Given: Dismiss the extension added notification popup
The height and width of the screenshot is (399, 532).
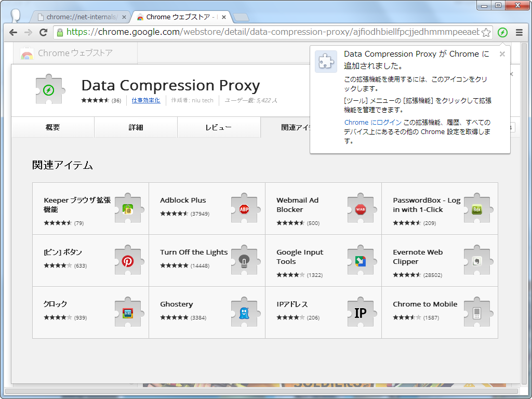Looking at the screenshot, I should pyautogui.click(x=502, y=54).
